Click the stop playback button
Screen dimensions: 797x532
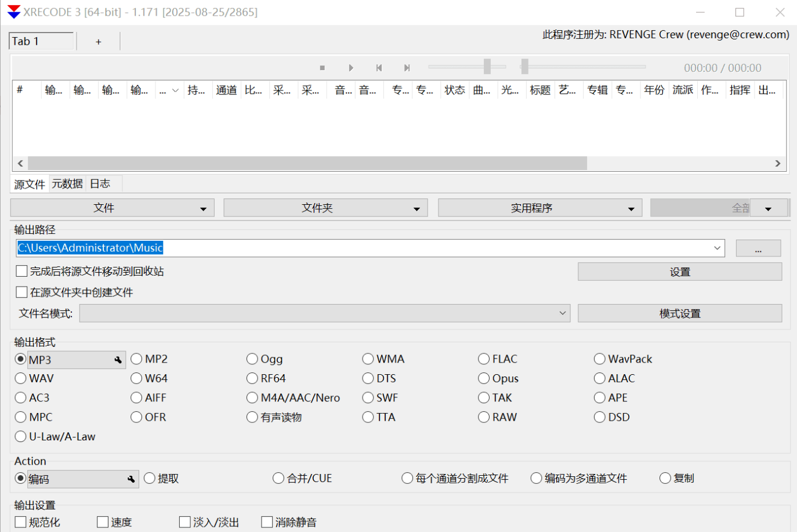point(323,68)
